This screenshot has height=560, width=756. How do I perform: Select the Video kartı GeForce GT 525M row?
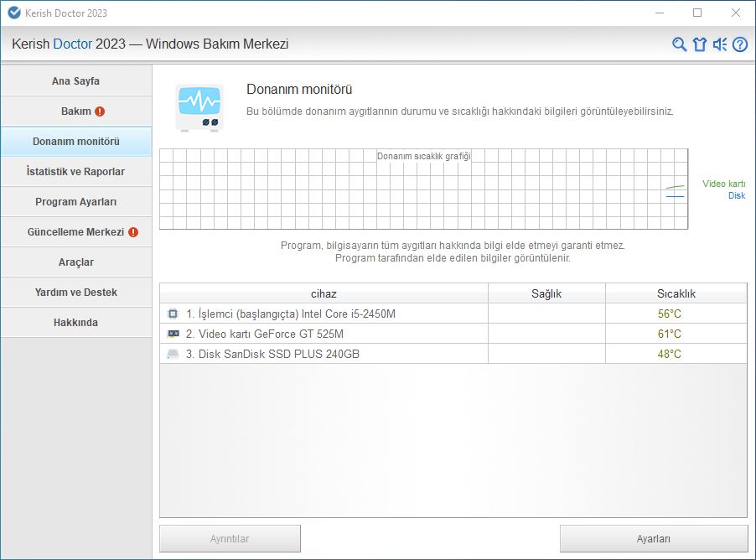click(453, 334)
